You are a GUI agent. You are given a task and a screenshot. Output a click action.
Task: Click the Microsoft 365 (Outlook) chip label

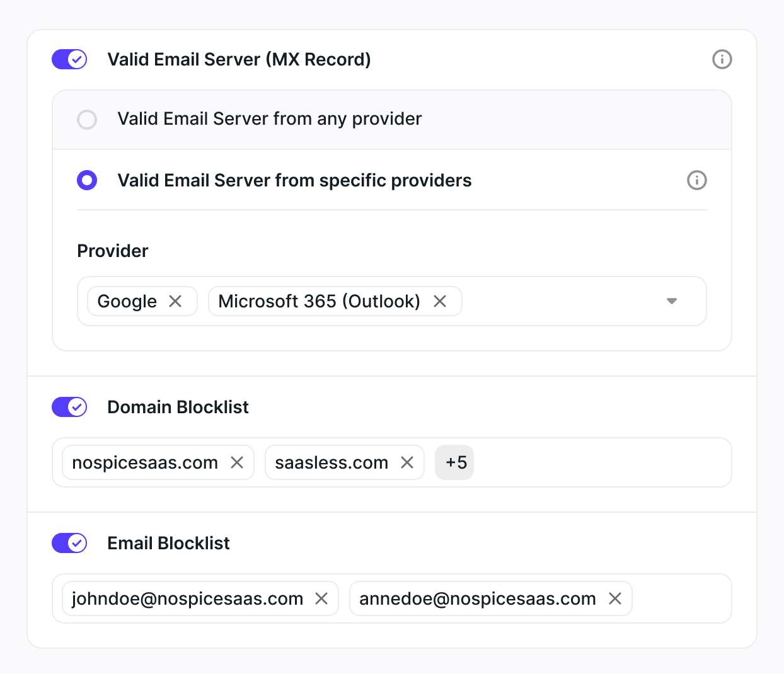point(319,301)
